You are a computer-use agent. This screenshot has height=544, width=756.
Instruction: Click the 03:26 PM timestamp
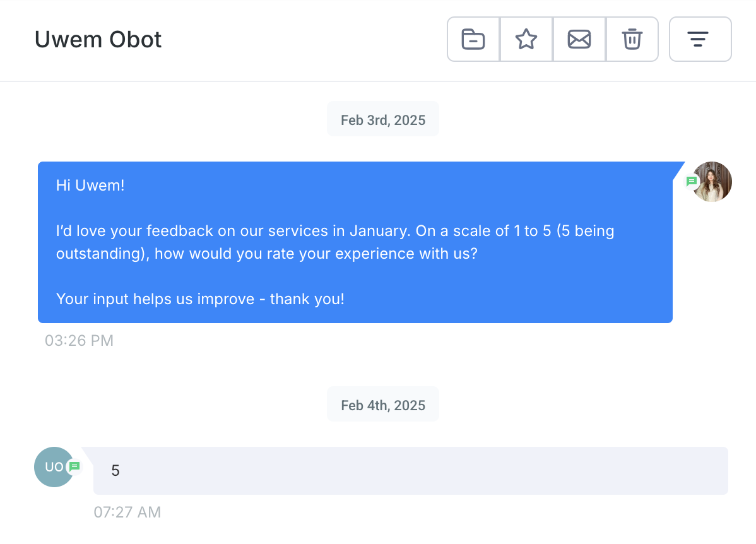tap(79, 341)
